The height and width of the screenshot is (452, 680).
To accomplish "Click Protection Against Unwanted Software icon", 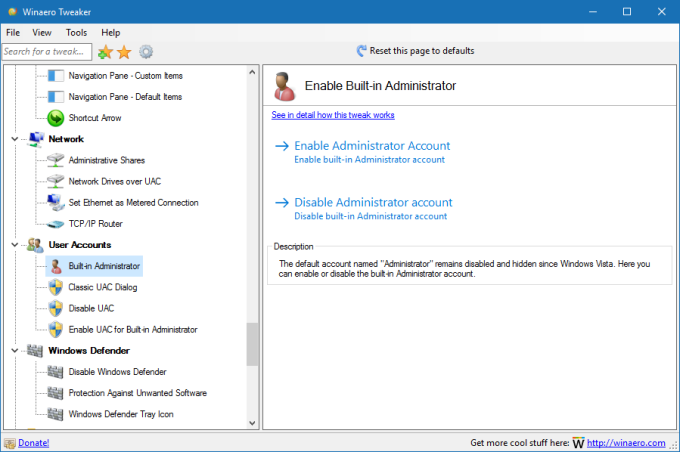I will point(56,393).
